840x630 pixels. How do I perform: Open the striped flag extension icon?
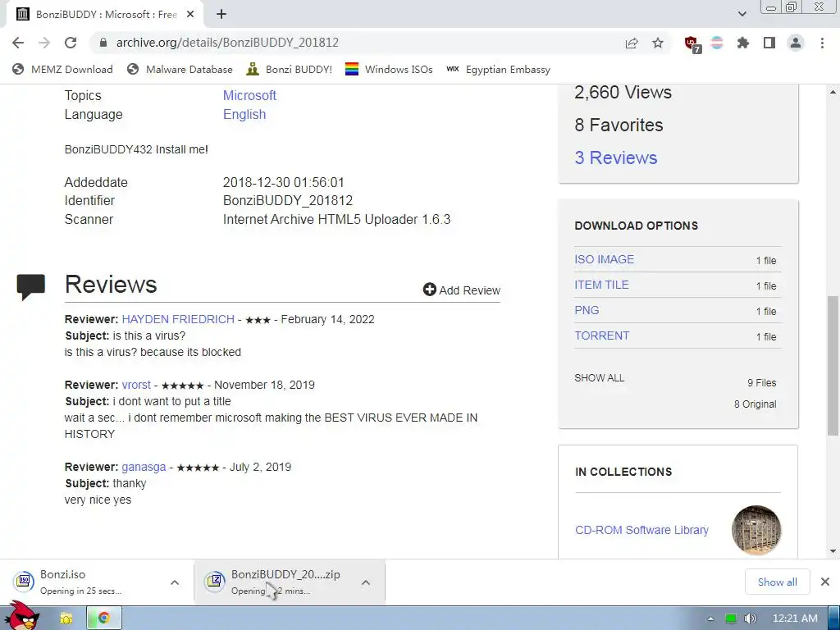717,43
